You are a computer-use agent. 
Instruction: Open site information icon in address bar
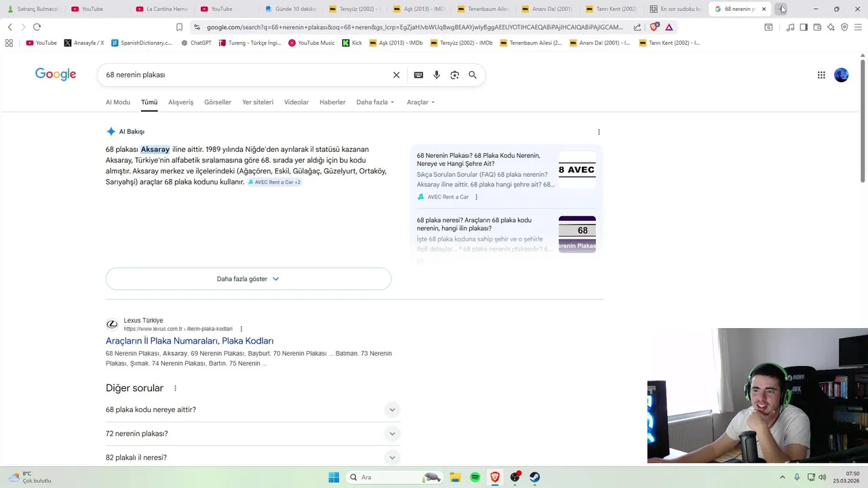click(x=197, y=27)
